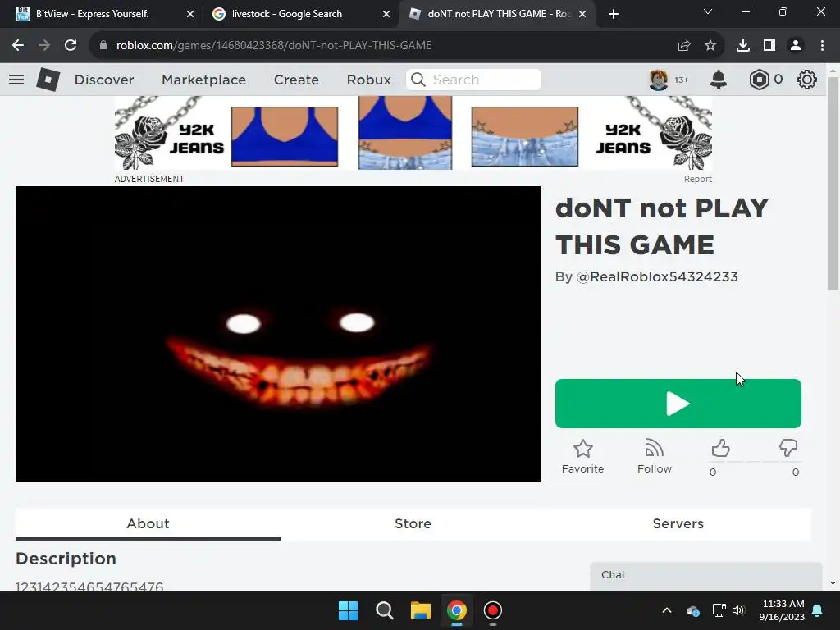Start the game with green play button
The height and width of the screenshot is (630, 840).
pyautogui.click(x=678, y=404)
